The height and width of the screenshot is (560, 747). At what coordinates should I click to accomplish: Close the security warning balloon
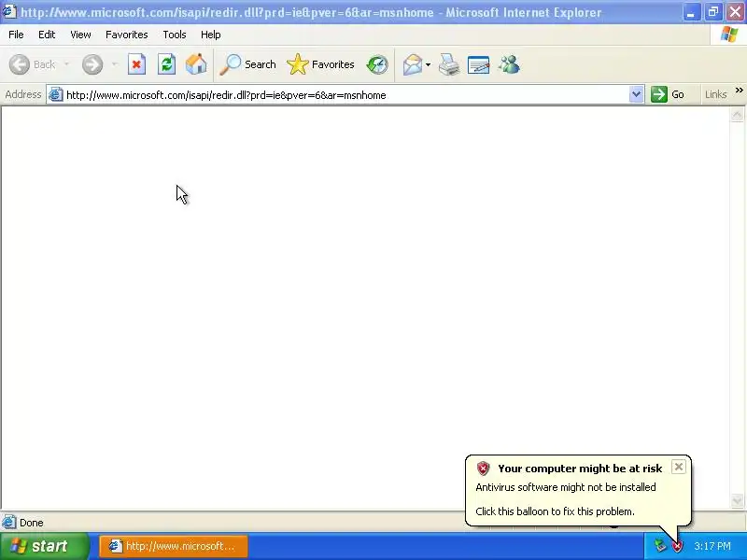point(679,467)
